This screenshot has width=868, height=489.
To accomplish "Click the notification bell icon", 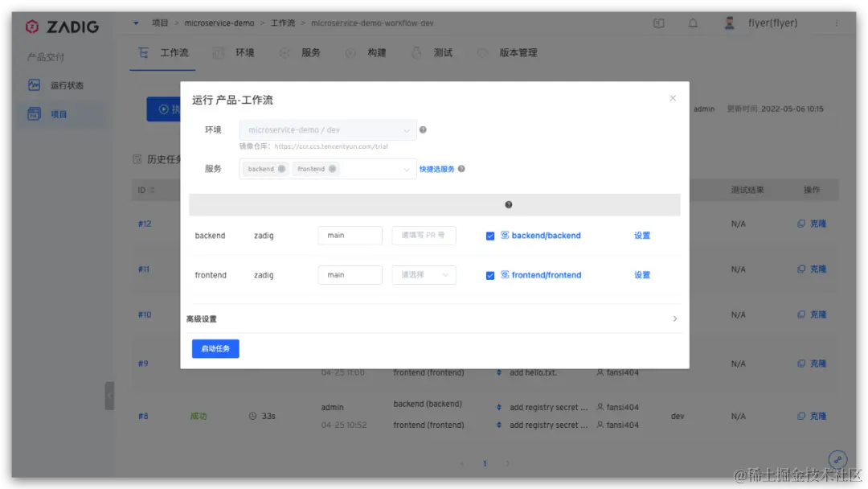I will pos(693,23).
